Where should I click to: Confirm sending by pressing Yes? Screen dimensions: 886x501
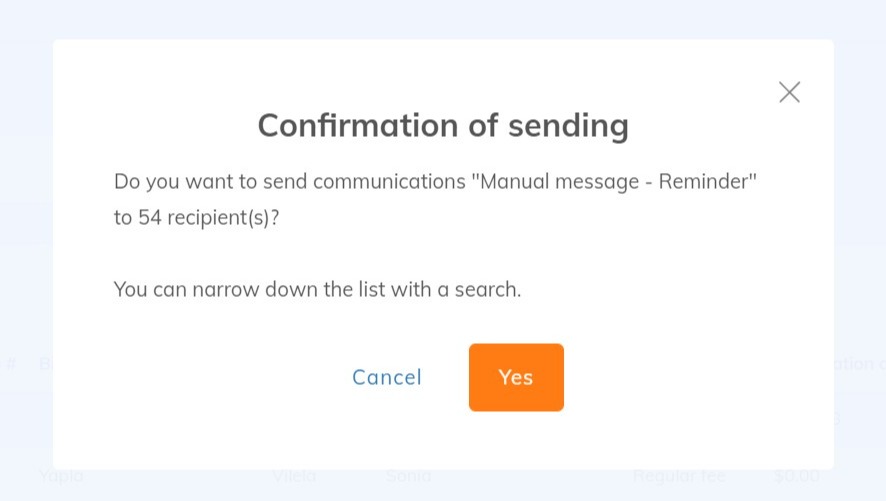(516, 377)
